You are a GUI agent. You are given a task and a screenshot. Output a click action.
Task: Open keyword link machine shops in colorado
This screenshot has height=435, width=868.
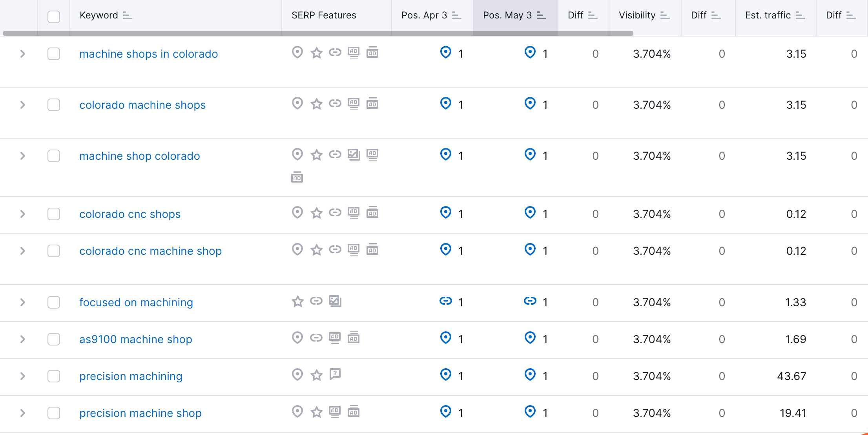(148, 54)
